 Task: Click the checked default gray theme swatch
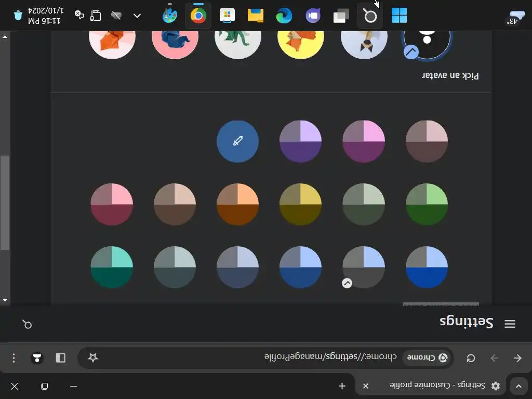click(x=364, y=268)
